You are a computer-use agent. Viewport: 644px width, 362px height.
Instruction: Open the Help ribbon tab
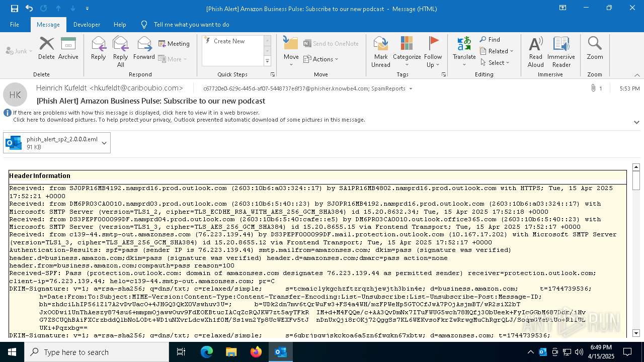120,24
